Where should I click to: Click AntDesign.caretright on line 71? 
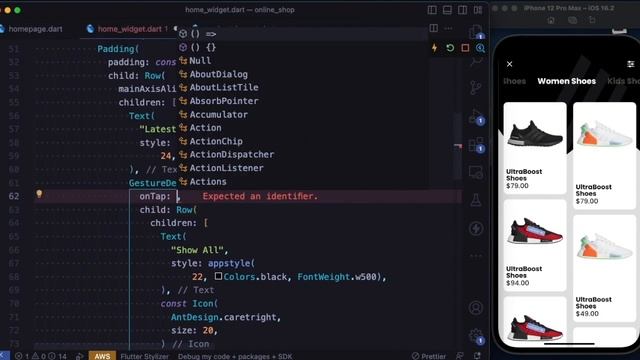(225, 317)
